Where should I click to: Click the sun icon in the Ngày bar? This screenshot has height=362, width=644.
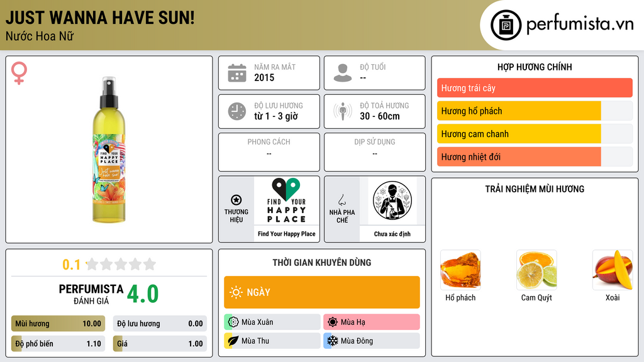[236, 292]
